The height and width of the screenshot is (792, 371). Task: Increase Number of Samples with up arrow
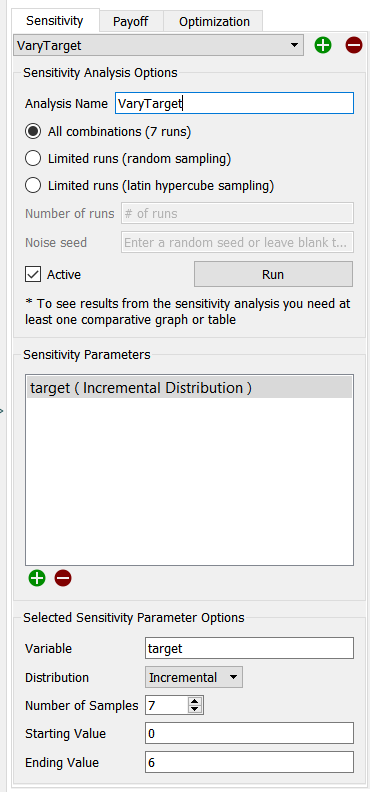(x=194, y=701)
